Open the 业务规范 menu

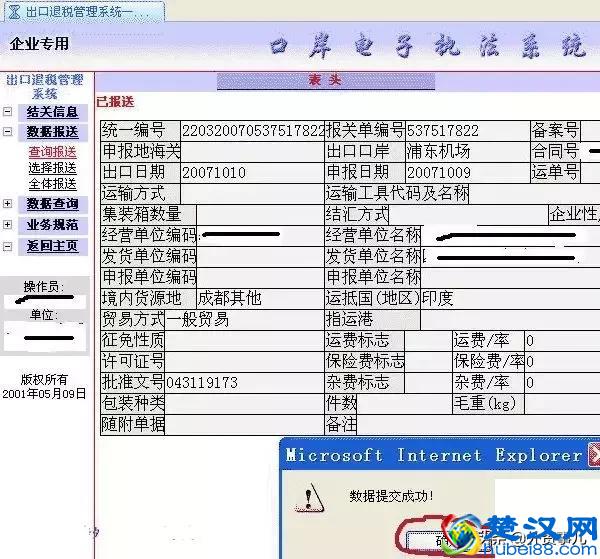[x=52, y=225]
